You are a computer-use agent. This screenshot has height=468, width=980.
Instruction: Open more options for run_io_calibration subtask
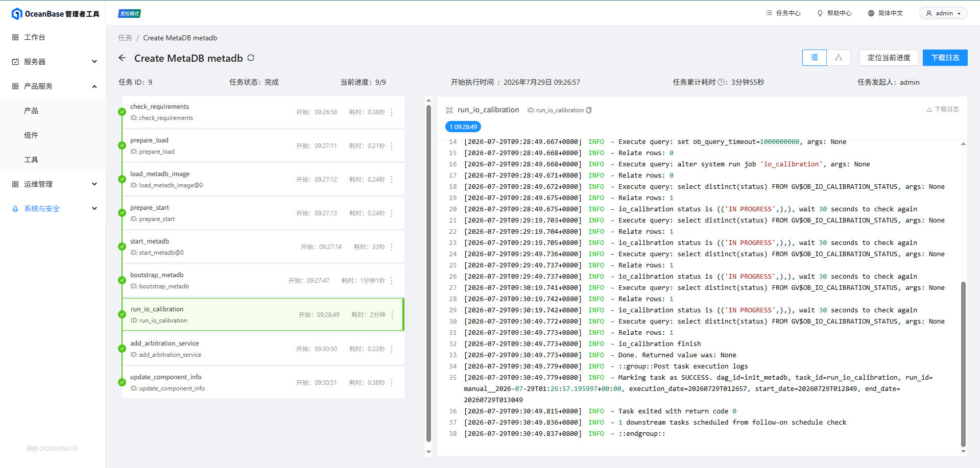(x=392, y=315)
